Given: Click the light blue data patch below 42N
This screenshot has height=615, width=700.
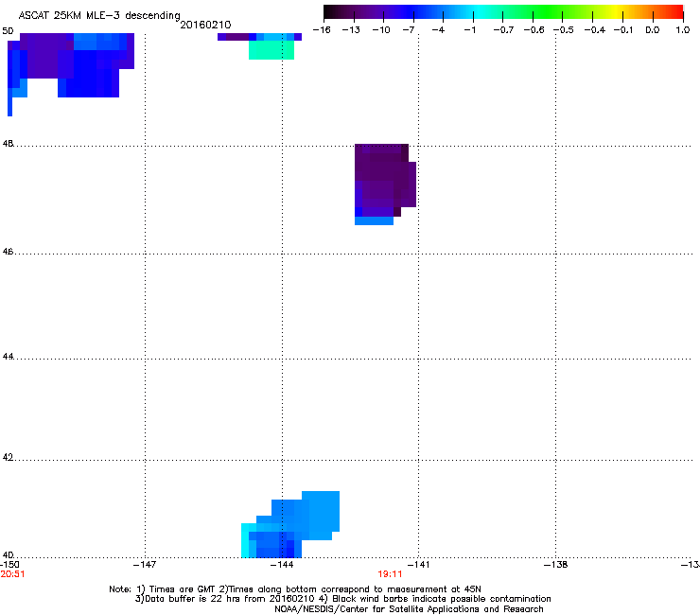Looking at the screenshot, I should tap(290, 525).
